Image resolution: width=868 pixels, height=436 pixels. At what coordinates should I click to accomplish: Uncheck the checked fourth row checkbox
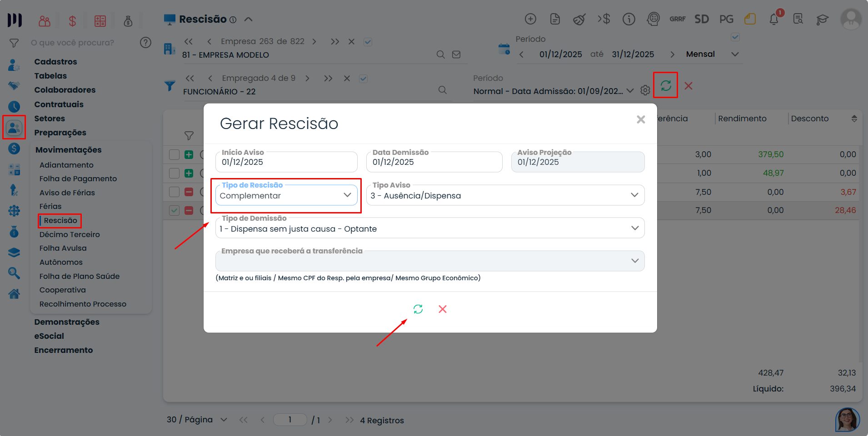click(x=174, y=210)
